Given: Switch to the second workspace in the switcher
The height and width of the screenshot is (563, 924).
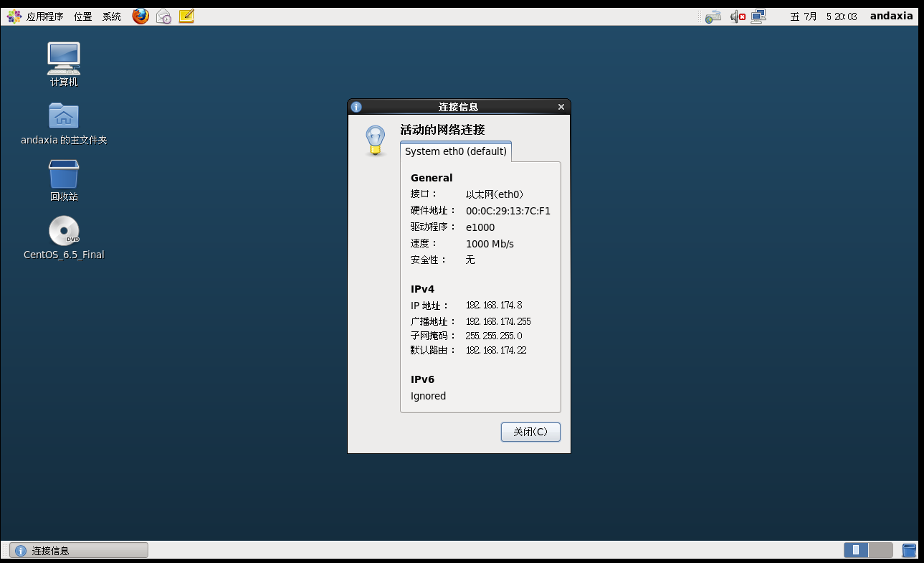Looking at the screenshot, I should click(881, 550).
